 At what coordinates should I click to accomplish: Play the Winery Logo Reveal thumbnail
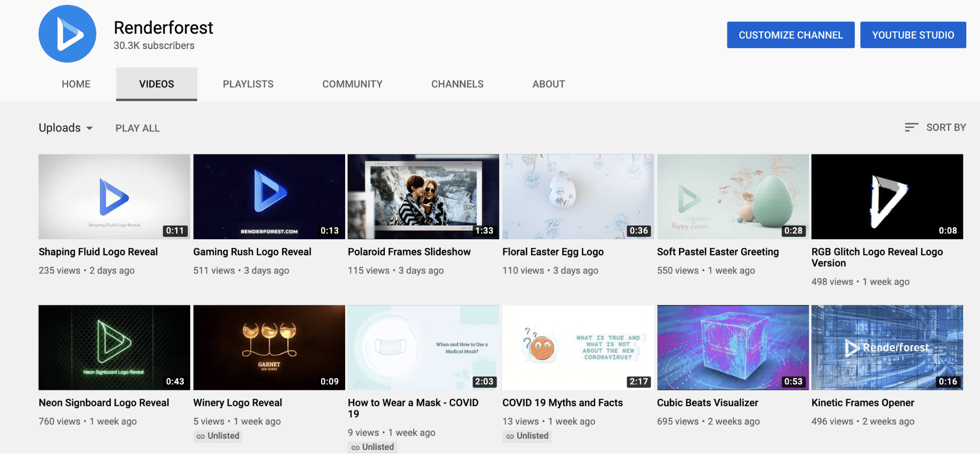(x=269, y=348)
